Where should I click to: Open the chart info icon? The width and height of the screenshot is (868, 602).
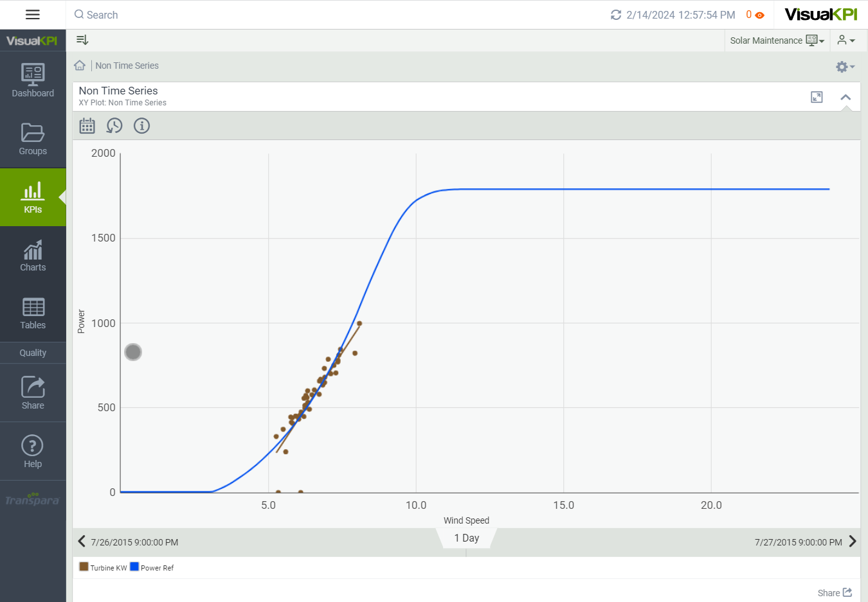[141, 126]
